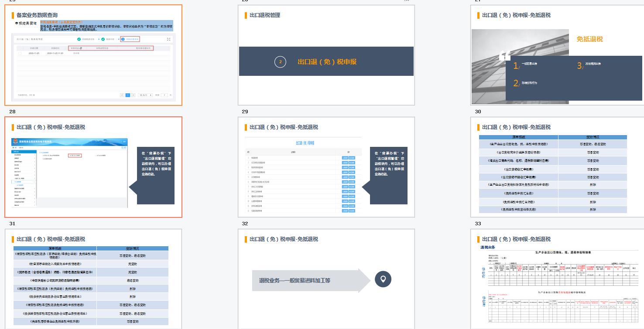Click the second green checkmark step icon
The width and height of the screenshot is (644, 329).
pos(103,39)
